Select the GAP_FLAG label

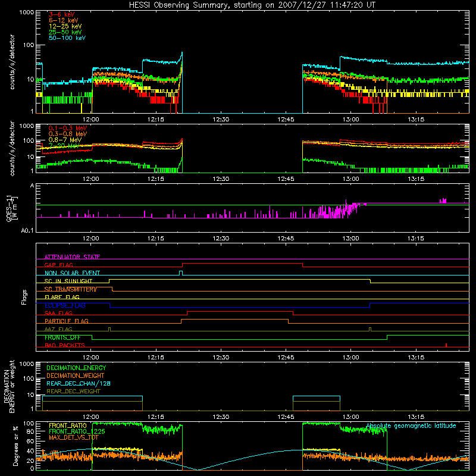click(x=58, y=265)
